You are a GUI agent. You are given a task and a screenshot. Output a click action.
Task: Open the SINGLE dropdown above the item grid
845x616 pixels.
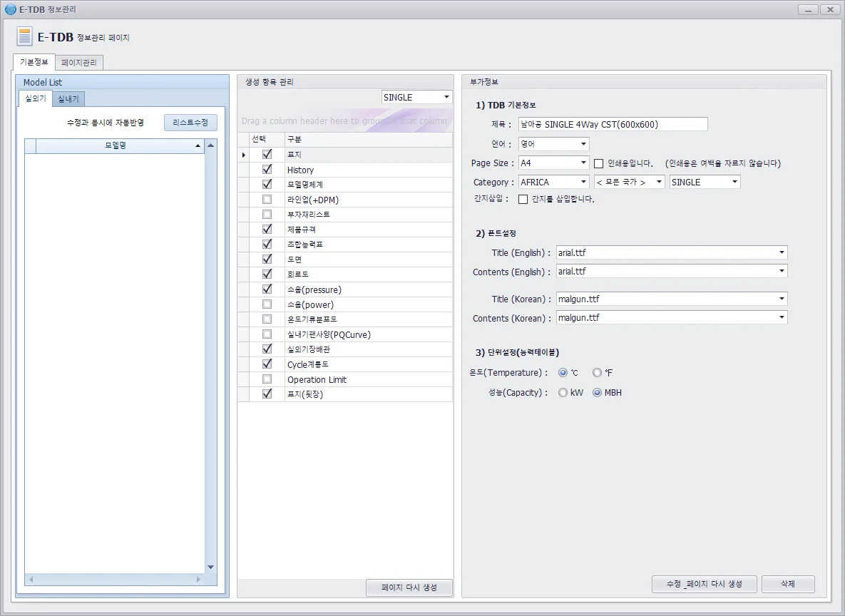[446, 97]
